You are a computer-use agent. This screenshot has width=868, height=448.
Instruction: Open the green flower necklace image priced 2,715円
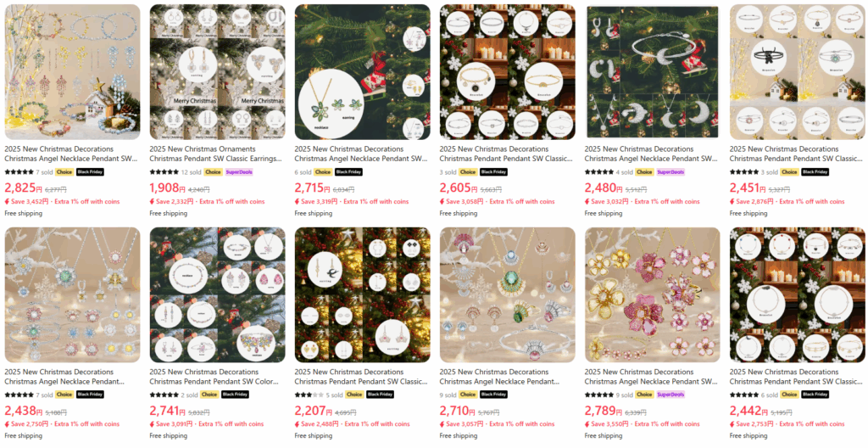coord(363,72)
